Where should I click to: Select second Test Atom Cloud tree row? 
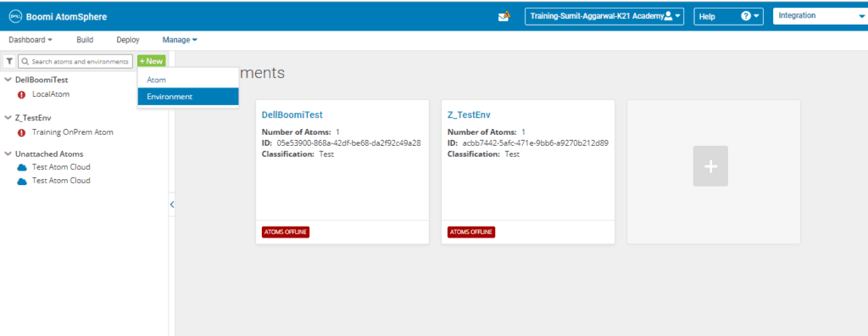pos(61,181)
